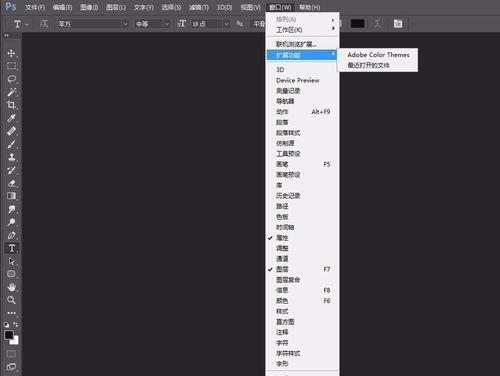500x376 pixels.
Task: Open the 视图(V) menu
Action: 251,7
